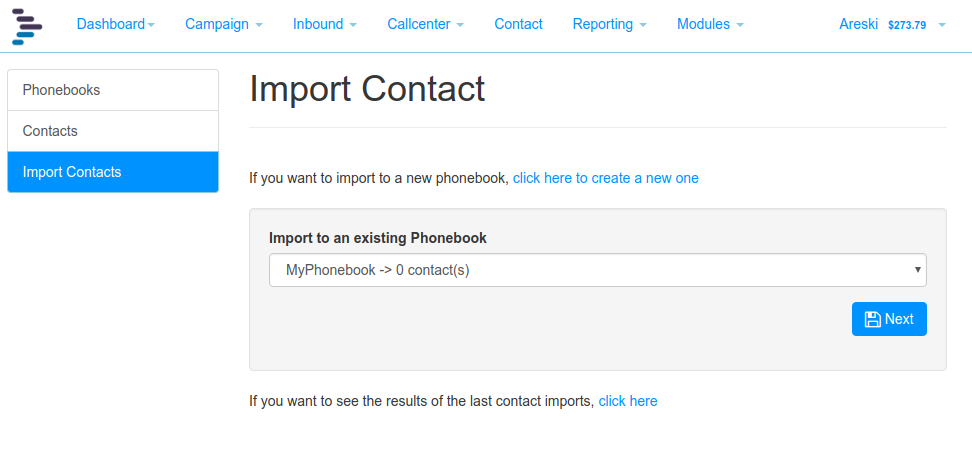Click the Next button
The image size is (972, 468).
point(889,319)
